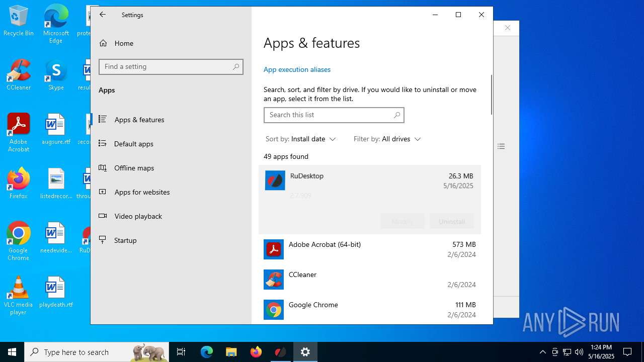Click the Google Chrome icon in apps list
The height and width of the screenshot is (362, 644).
pos(274,310)
